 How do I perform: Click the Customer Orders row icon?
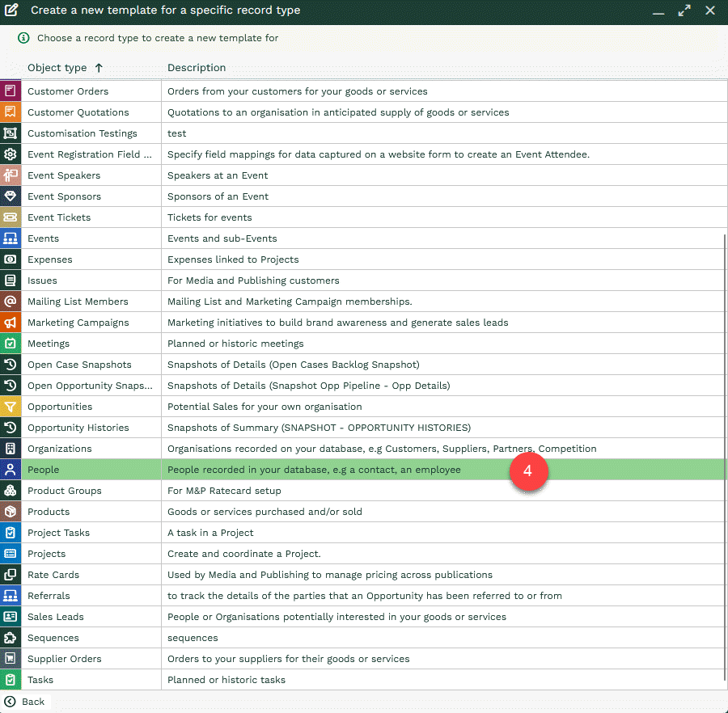[x=11, y=91]
